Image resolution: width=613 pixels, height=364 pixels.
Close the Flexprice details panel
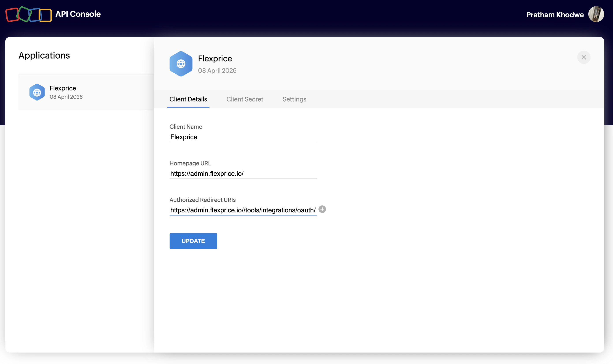point(584,57)
